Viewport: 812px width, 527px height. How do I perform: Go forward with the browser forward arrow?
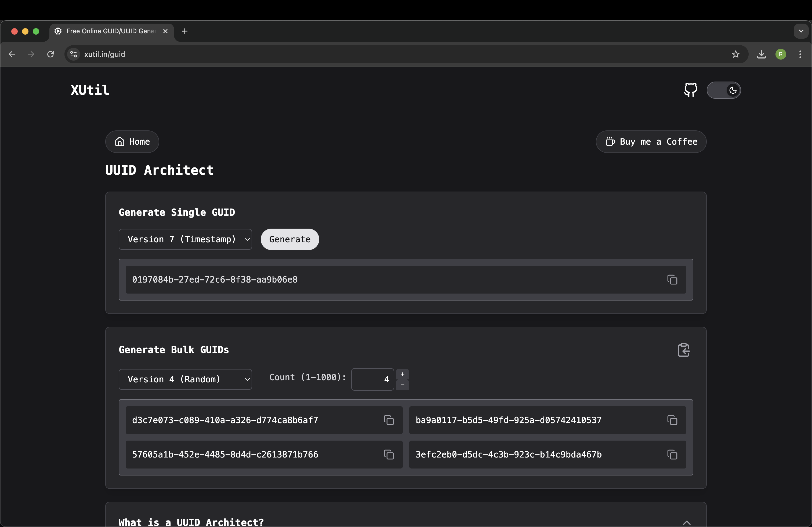[x=31, y=54]
